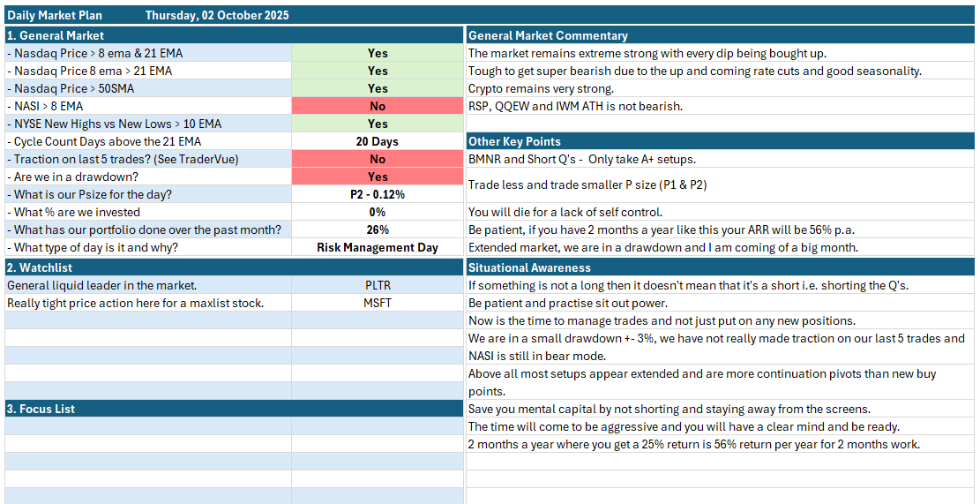Select the red Yes cell for drawdown

378,177
